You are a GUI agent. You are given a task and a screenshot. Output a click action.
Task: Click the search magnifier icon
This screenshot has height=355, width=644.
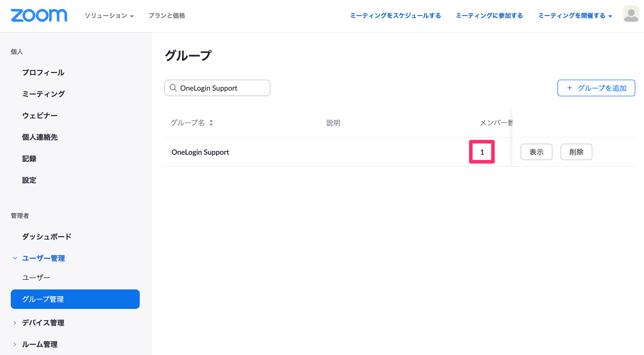173,88
